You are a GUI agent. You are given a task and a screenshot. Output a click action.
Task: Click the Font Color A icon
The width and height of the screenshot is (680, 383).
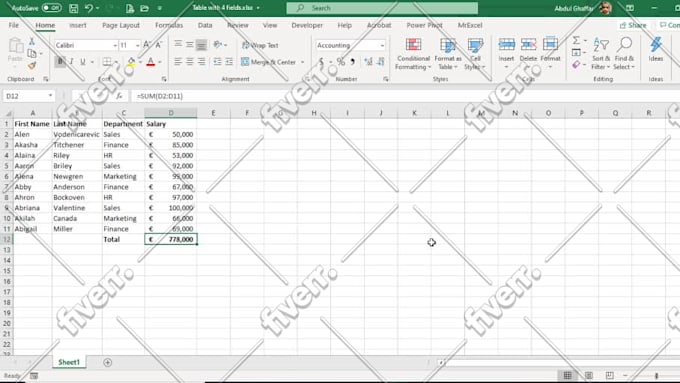coord(150,62)
